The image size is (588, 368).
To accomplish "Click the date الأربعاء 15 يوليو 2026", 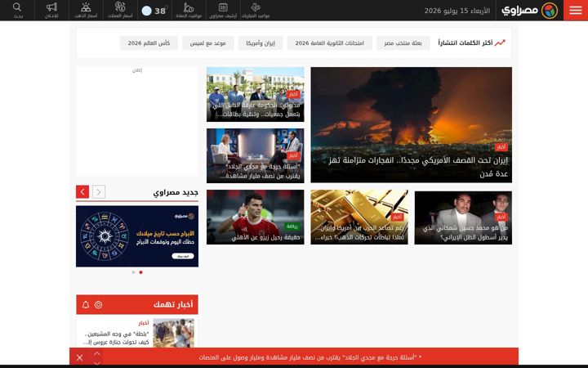I will 457,11.
